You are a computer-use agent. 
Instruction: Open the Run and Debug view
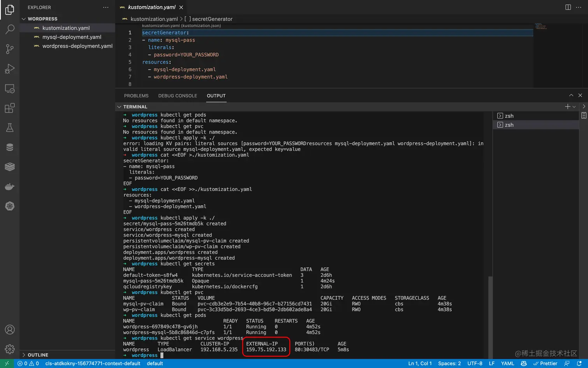10,69
